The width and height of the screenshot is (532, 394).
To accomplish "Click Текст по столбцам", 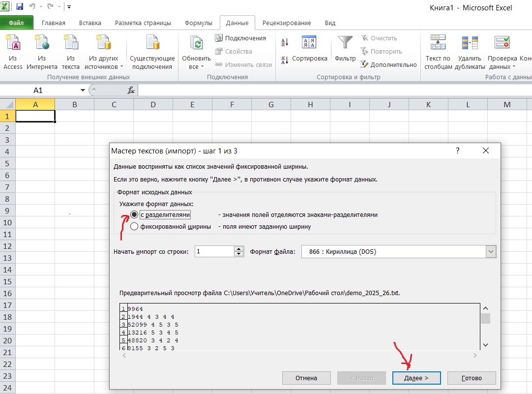I will click(438, 52).
